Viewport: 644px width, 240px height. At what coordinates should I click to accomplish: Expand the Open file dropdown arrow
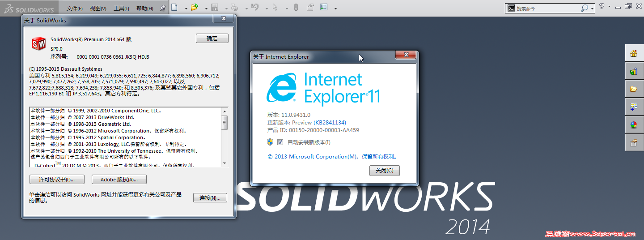(206, 8)
